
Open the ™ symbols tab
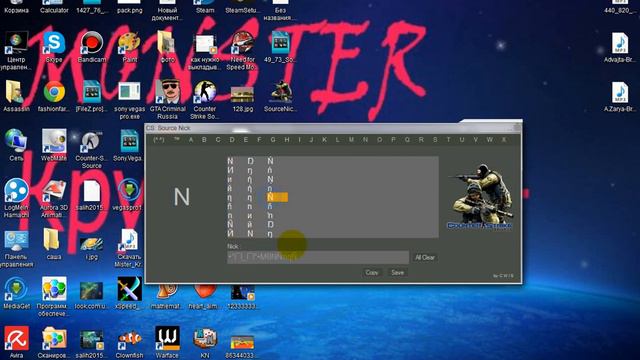pyautogui.click(x=176, y=140)
